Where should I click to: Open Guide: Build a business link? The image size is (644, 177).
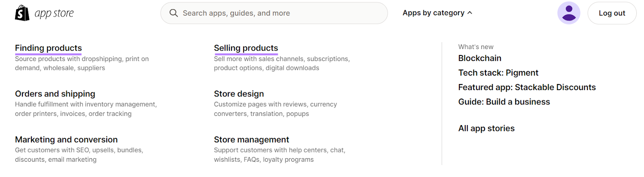(x=504, y=102)
